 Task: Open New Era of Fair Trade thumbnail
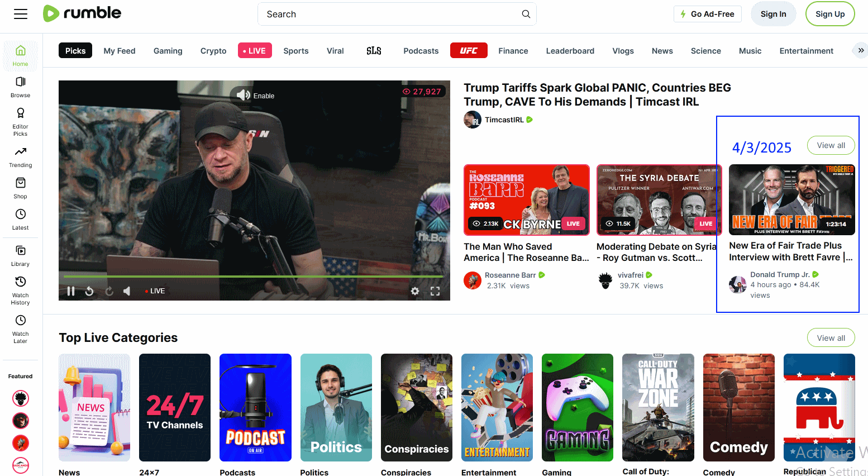[792, 199]
